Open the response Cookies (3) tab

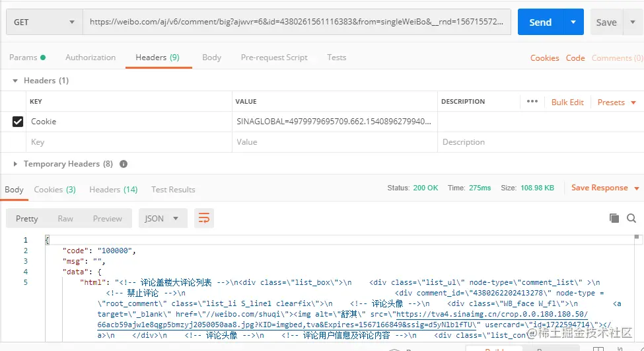point(55,190)
